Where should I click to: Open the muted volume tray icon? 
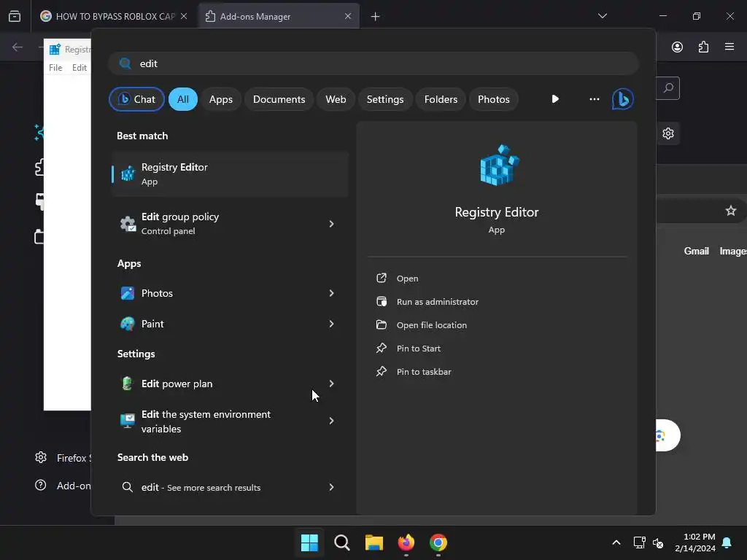658,542
